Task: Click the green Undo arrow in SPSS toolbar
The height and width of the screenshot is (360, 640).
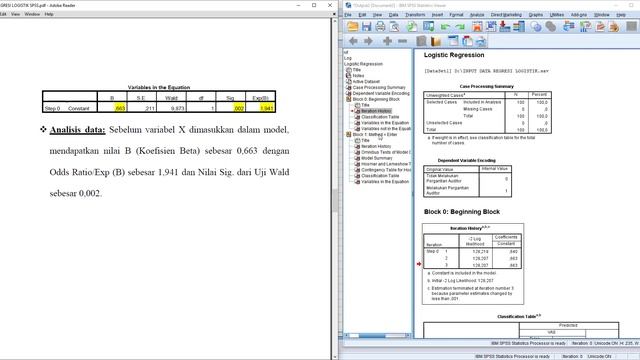Action: (445, 27)
